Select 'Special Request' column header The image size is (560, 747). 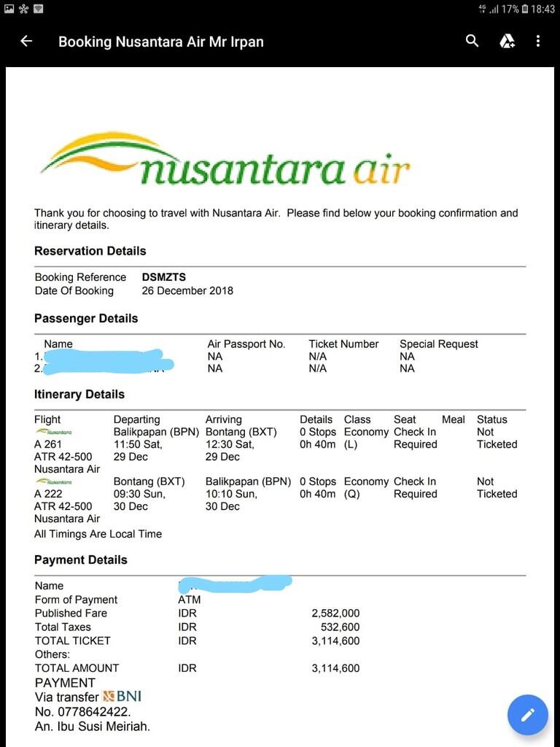(438, 344)
